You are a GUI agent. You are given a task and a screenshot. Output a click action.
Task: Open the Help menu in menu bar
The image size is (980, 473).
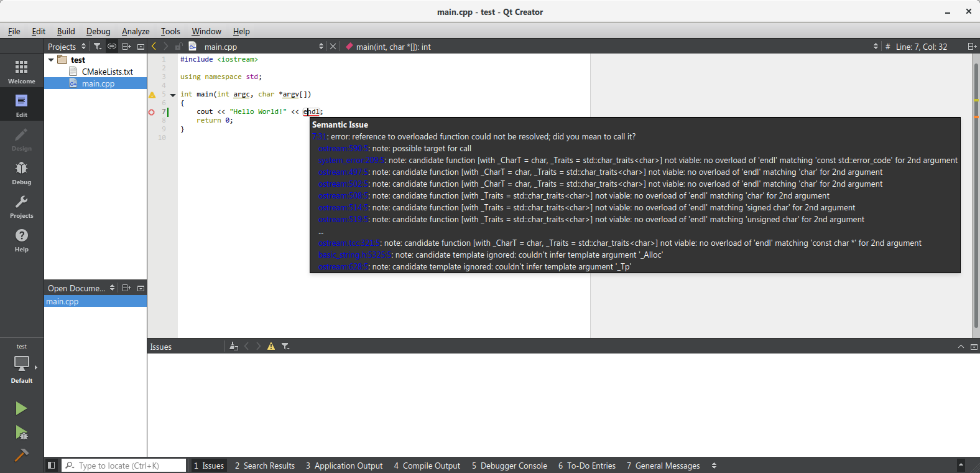click(241, 31)
